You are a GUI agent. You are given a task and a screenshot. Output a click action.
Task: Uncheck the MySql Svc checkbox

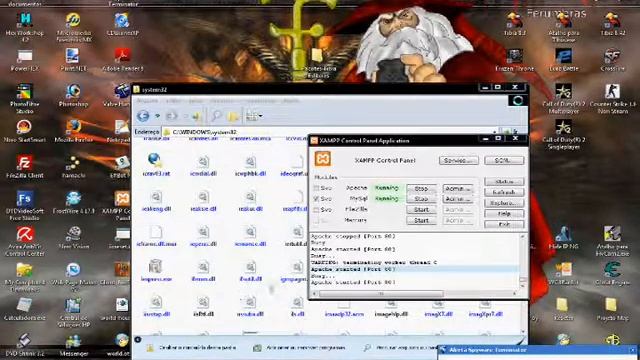316,199
